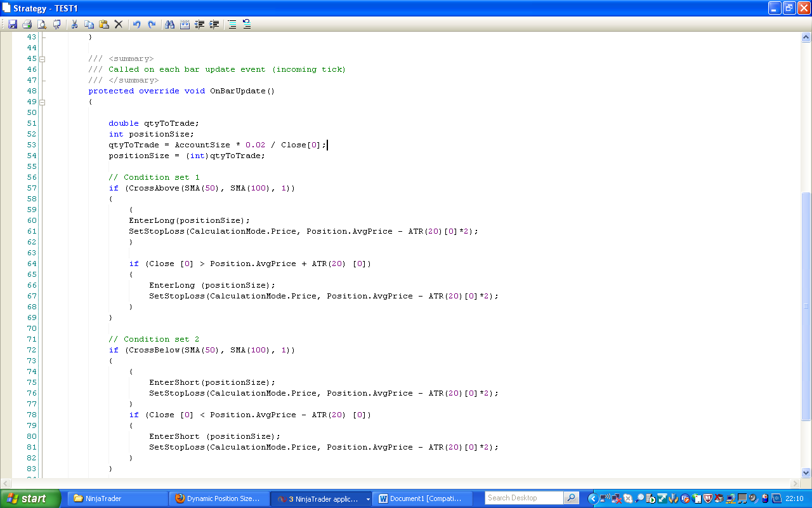
Task: Click the 'int positionSize;' declaration
Action: coord(152,134)
